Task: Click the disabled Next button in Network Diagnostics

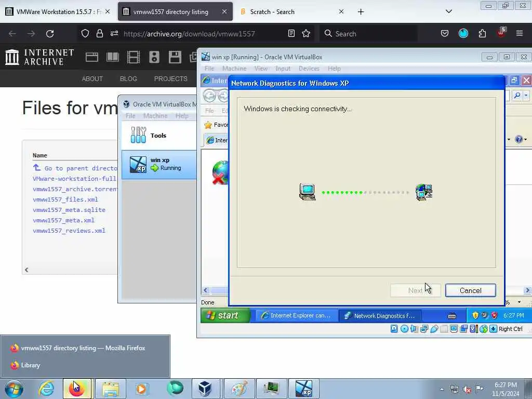Action: pyautogui.click(x=415, y=290)
